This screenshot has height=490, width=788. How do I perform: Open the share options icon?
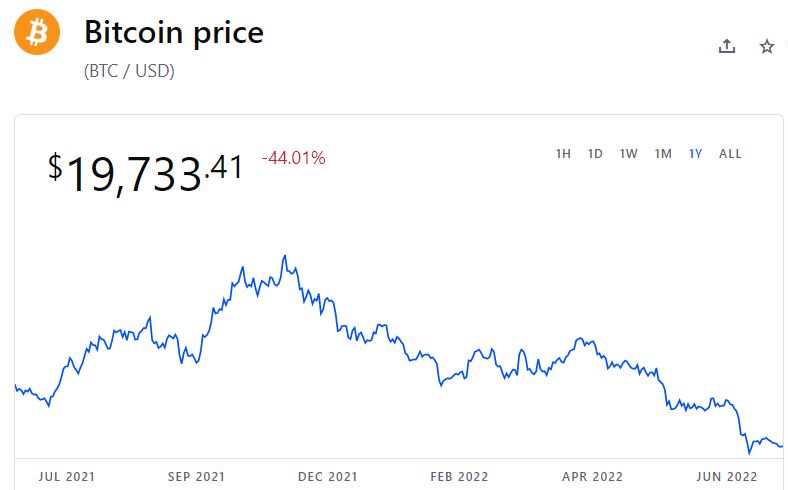[x=727, y=46]
